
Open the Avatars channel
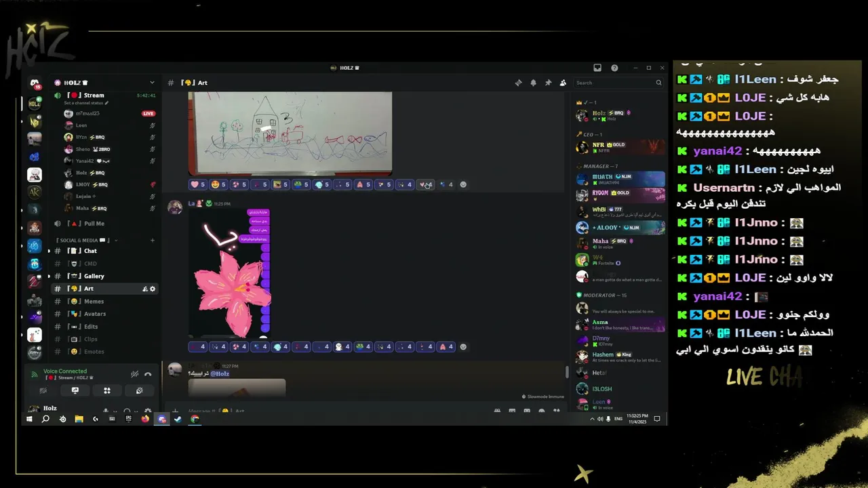105,314
